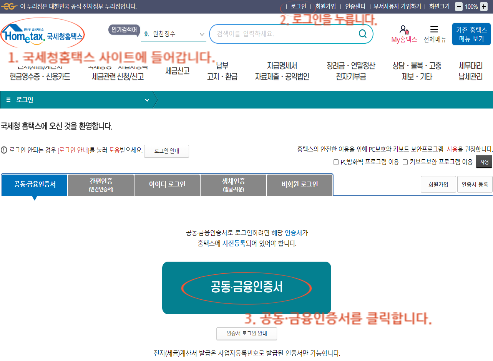The image size is (493, 361).
Task: Select the 비회원 로그인 tab
Action: (x=299, y=185)
